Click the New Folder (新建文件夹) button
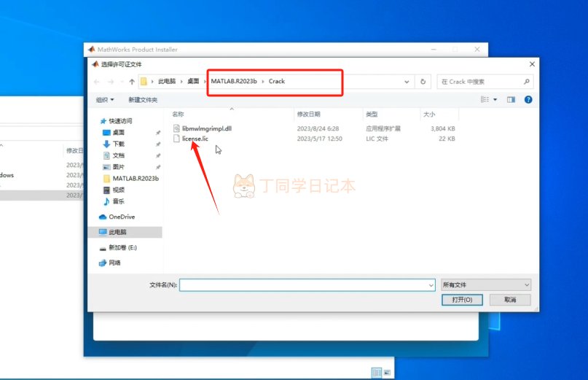Screen dimensions: 588x380 coord(143,99)
